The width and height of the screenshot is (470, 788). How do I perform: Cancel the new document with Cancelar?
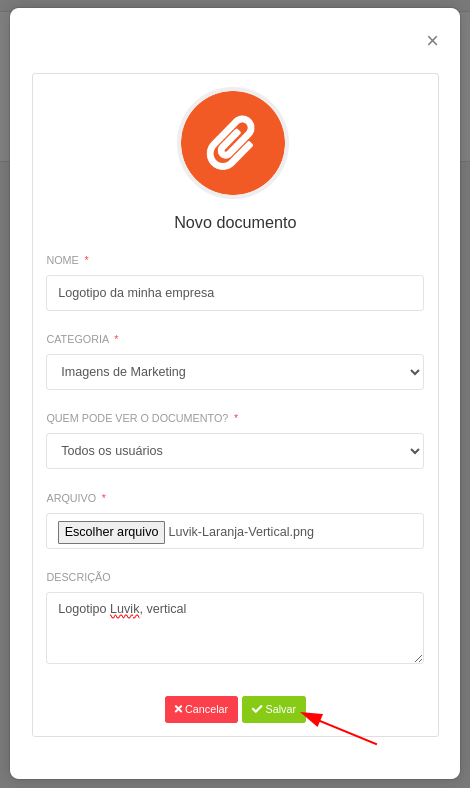(x=201, y=709)
